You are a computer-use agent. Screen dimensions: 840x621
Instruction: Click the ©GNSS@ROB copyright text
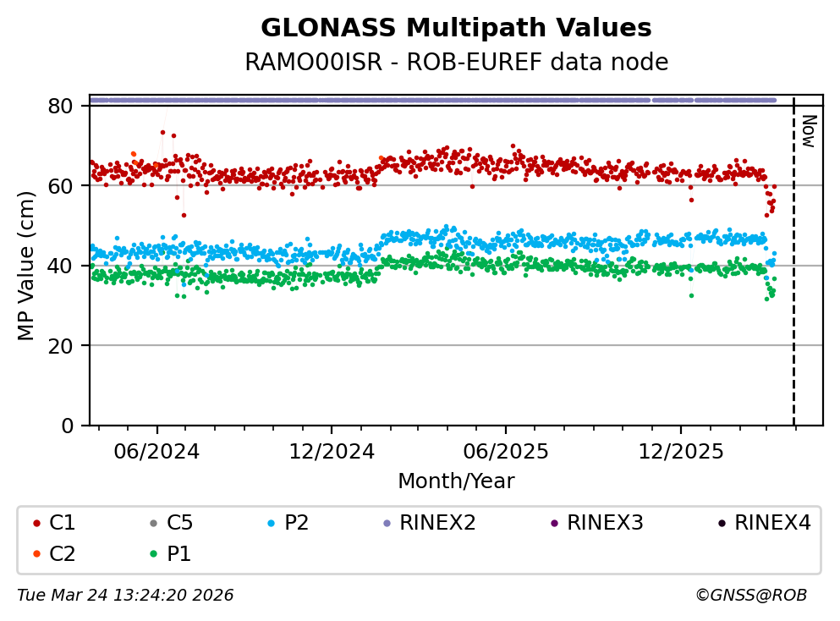[x=750, y=596]
